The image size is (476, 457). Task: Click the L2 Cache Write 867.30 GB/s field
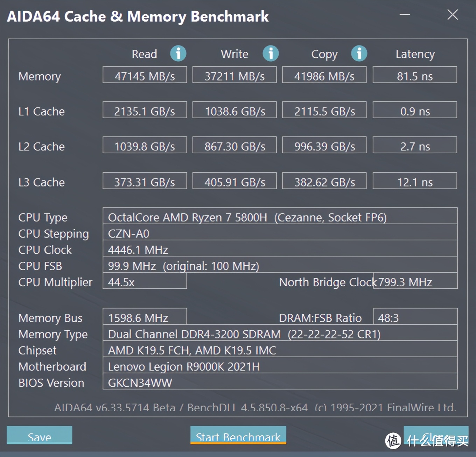pos(234,145)
